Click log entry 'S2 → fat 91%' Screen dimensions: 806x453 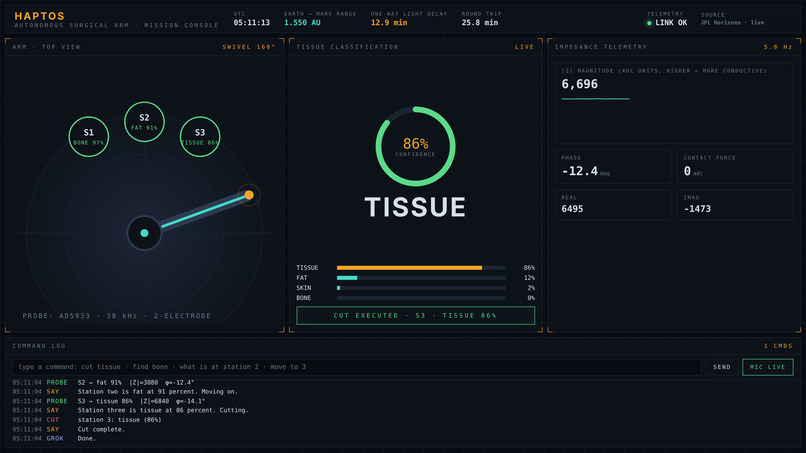pos(136,383)
